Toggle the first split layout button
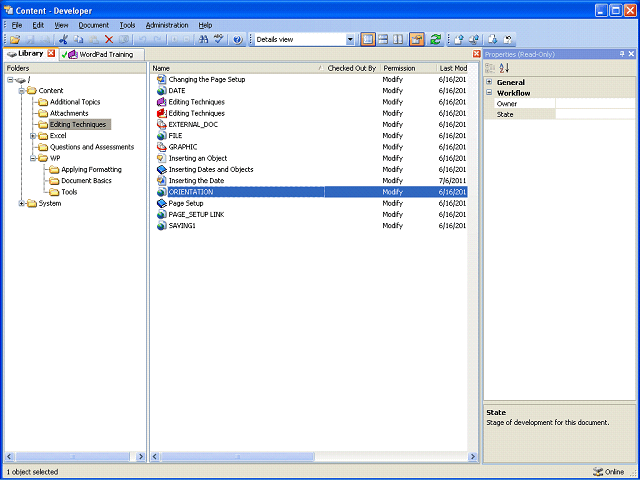The image size is (640, 480). (x=368, y=40)
